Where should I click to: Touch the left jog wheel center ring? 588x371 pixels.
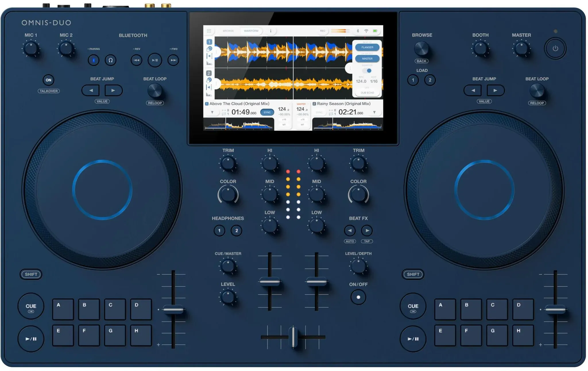coord(102,190)
